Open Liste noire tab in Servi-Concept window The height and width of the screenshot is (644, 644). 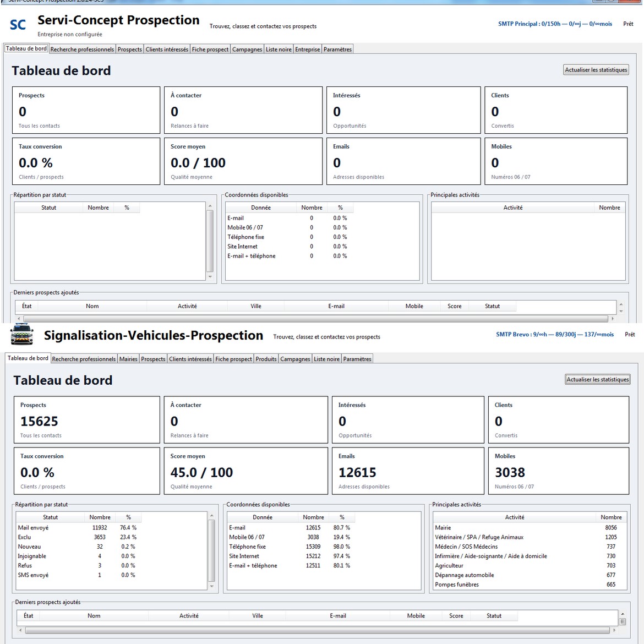pyautogui.click(x=279, y=50)
